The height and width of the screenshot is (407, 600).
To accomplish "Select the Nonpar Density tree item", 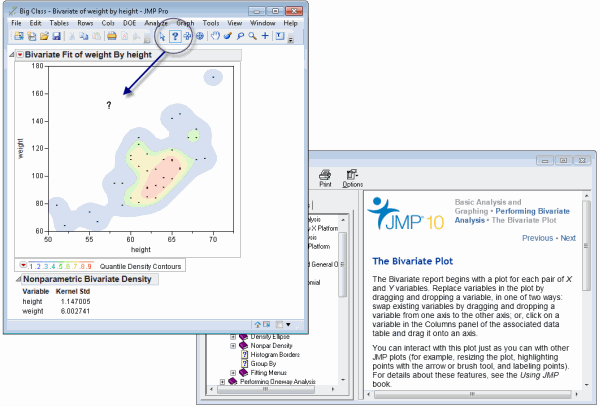I will 271,346.
